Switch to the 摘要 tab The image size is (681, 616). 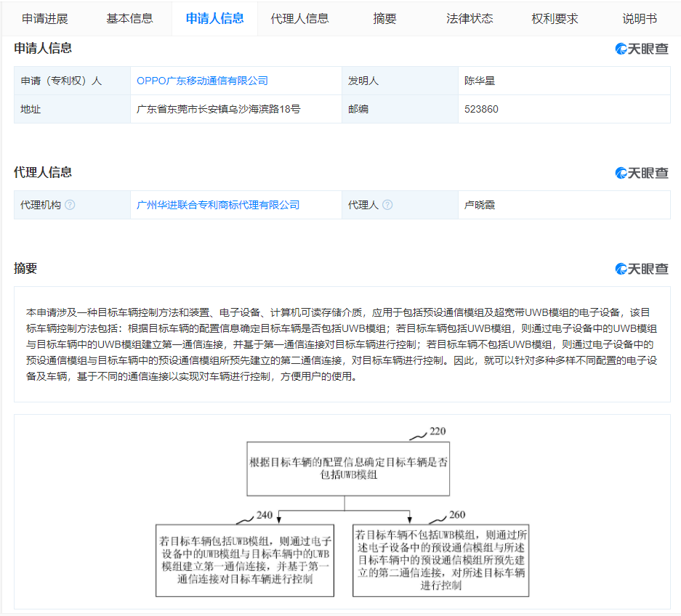point(384,19)
